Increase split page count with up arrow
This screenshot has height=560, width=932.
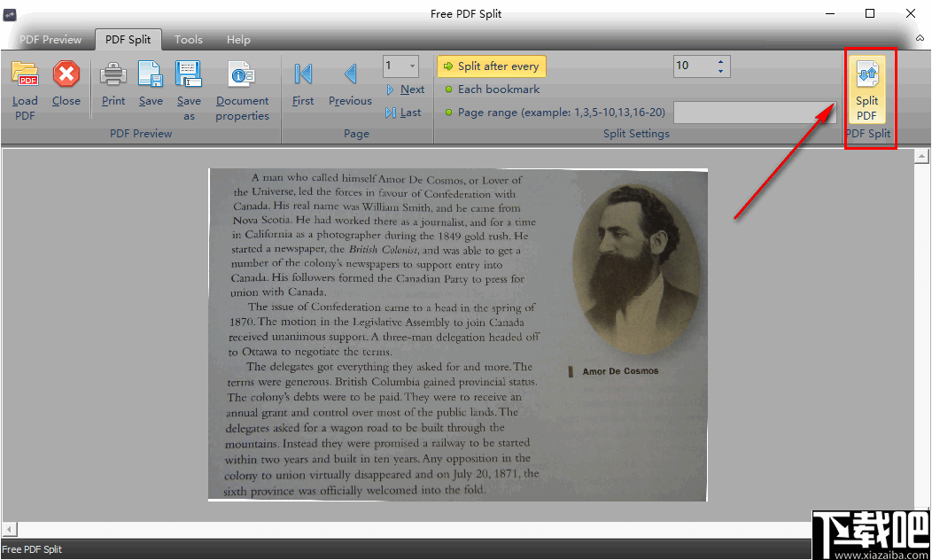click(x=719, y=61)
